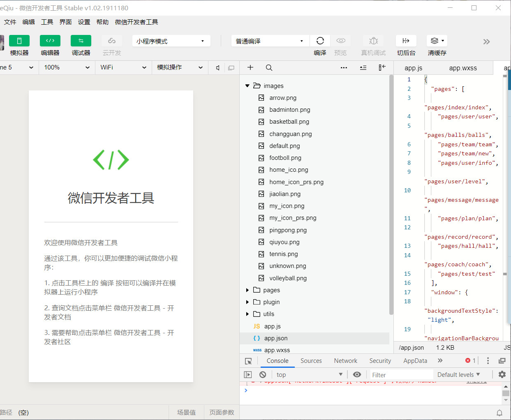The image size is (511, 420).
Task: Click the real device debug bug icon
Action: click(373, 41)
